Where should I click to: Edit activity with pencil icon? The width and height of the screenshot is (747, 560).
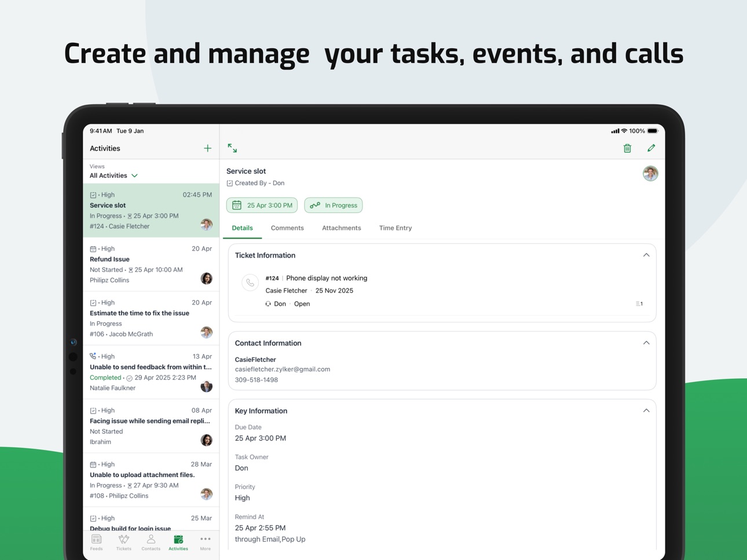point(651,148)
